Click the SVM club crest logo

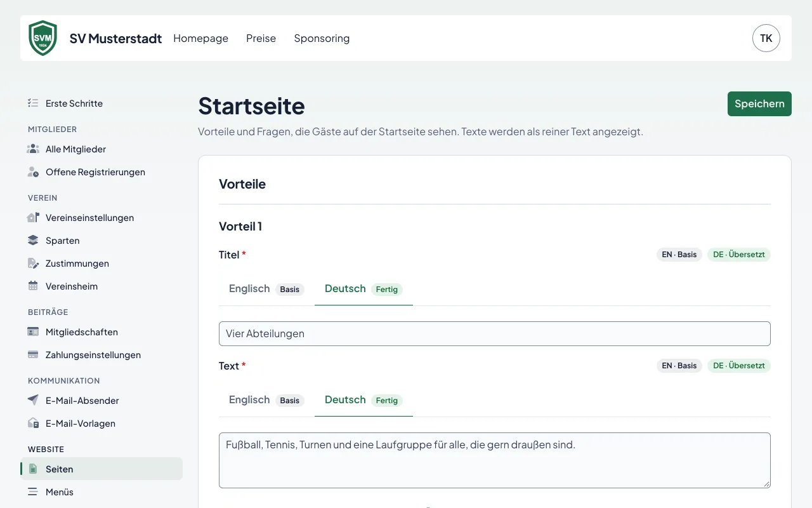point(43,38)
